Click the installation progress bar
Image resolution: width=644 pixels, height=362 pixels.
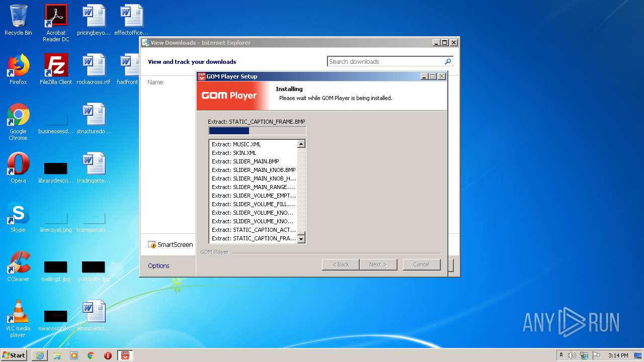(257, 131)
